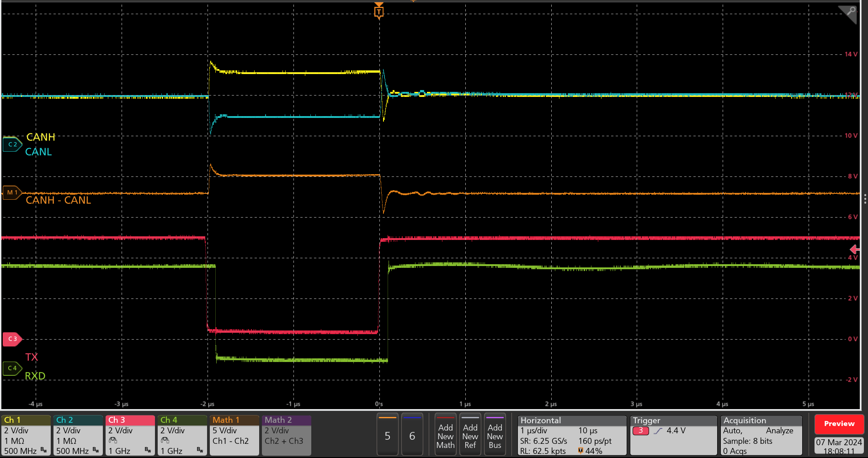Click Add New Math
The width and height of the screenshot is (868, 458).
point(445,434)
